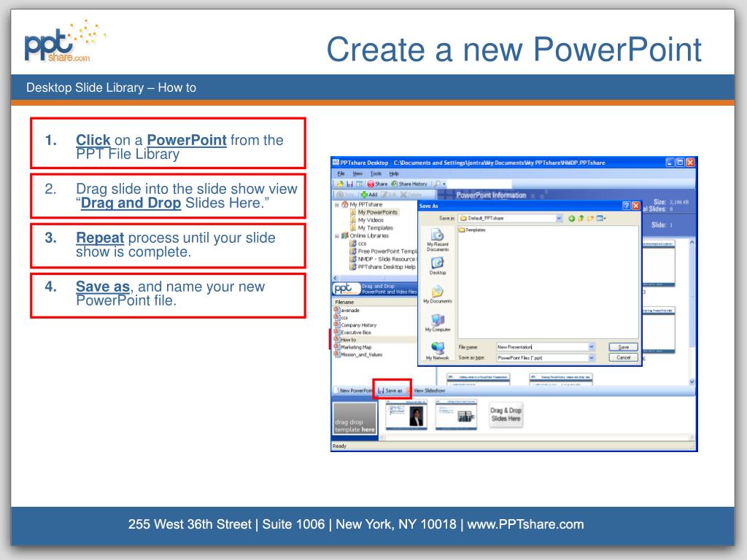
Task: Click the Drag & Drop Slides Here placeholder
Action: [506, 415]
